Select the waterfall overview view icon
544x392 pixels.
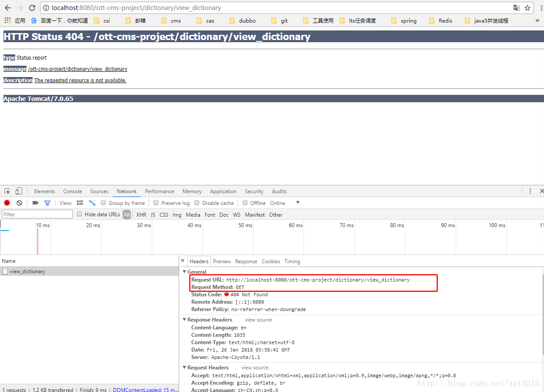pos(92,203)
